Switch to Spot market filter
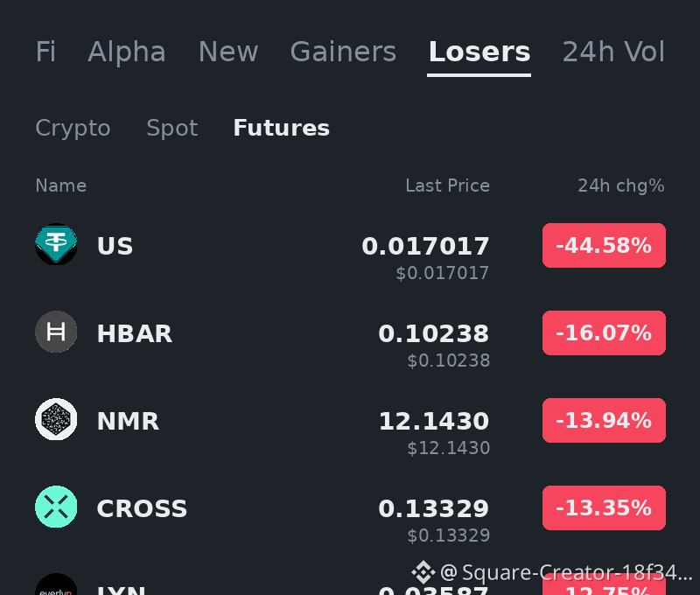This screenshot has height=595, width=700. [x=172, y=128]
